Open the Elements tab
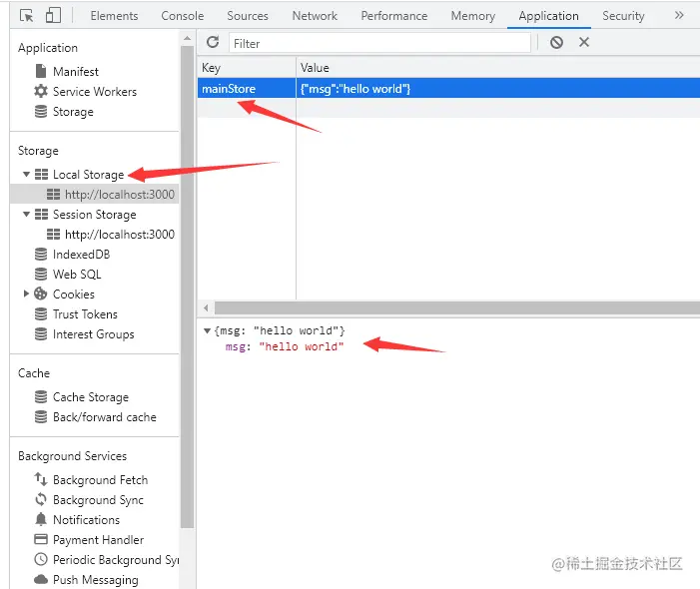Image resolution: width=700 pixels, height=589 pixels. coord(114,16)
